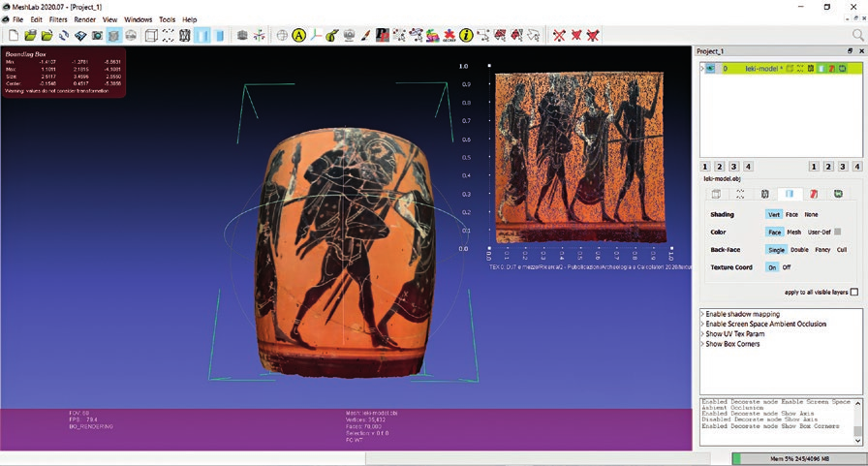Click the black P tool icon
The width and height of the screenshot is (868, 466).
tap(382, 36)
